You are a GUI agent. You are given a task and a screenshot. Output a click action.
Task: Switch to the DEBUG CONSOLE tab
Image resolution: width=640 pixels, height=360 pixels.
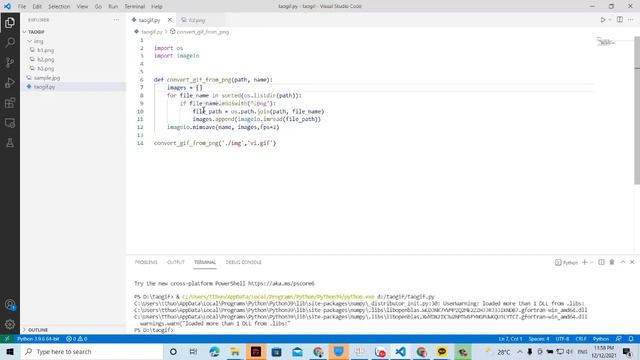point(244,262)
